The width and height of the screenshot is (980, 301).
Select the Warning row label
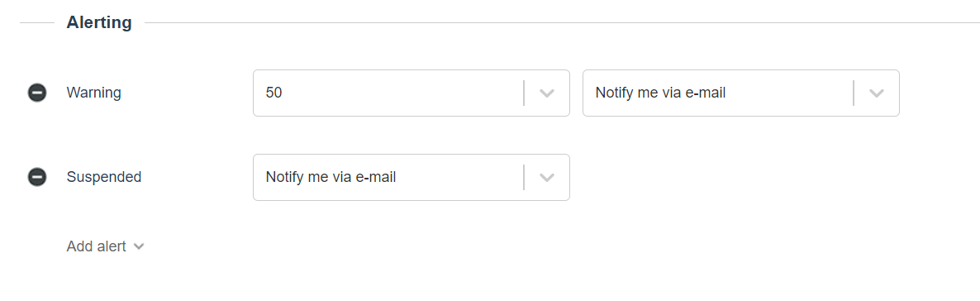click(x=93, y=93)
